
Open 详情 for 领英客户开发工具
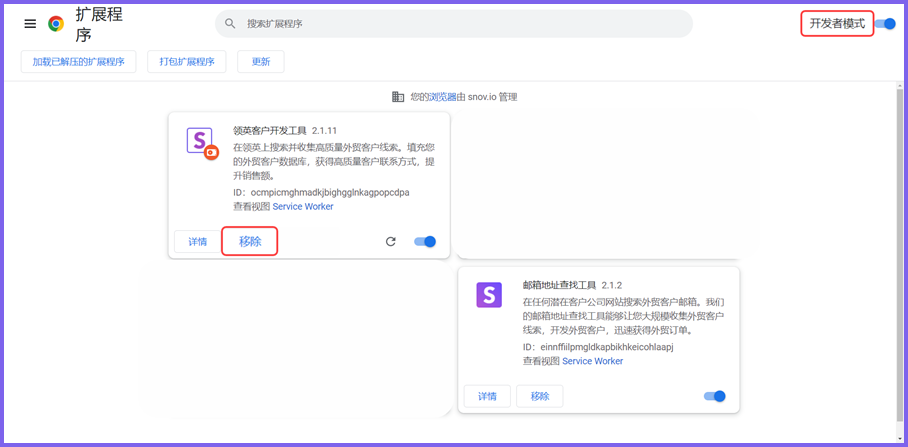[x=197, y=241]
